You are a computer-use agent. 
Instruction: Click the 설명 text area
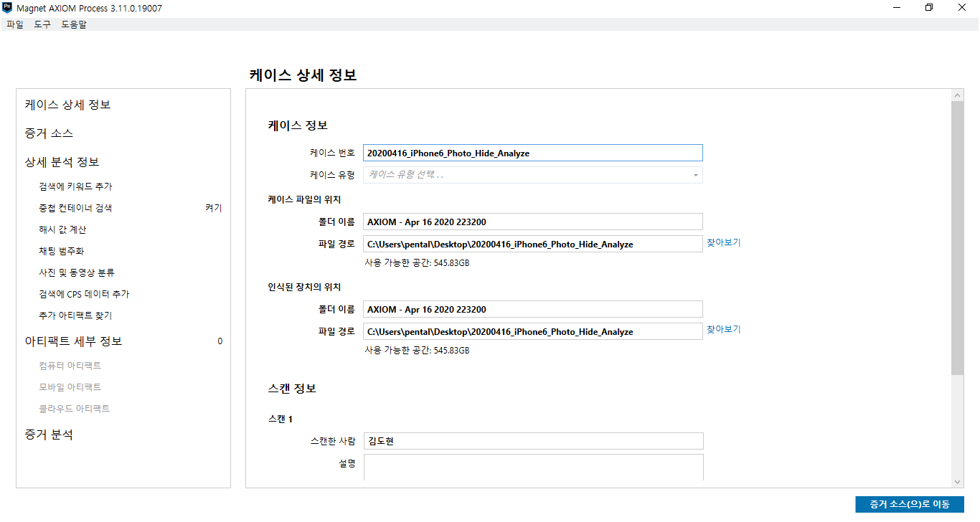coord(533,468)
